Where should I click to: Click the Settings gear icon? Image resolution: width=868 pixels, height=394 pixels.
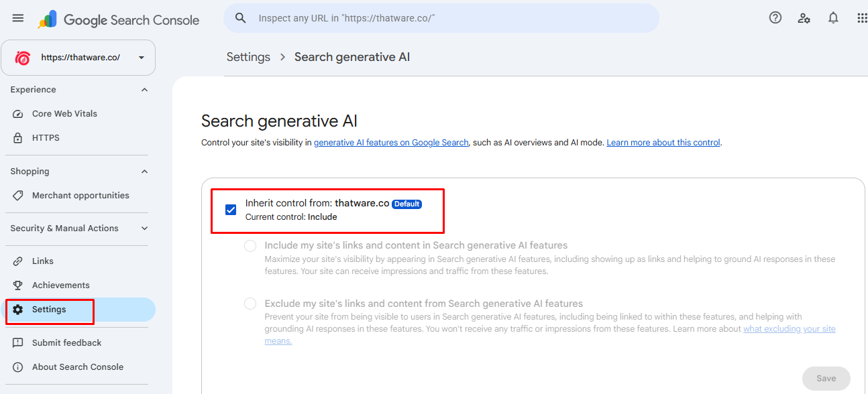(18, 310)
